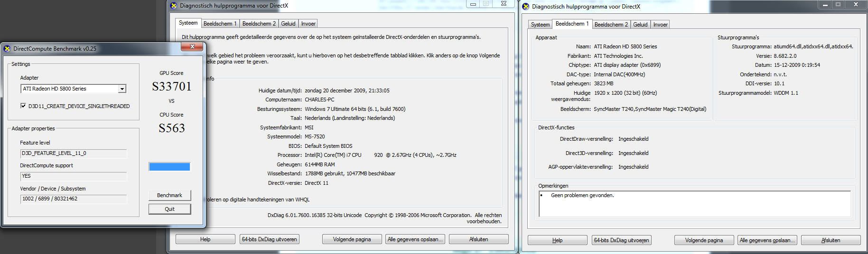Screen dimensions: 868x254
Task: Click Volgende pagina in middle DxDiag window
Action: [352, 239]
